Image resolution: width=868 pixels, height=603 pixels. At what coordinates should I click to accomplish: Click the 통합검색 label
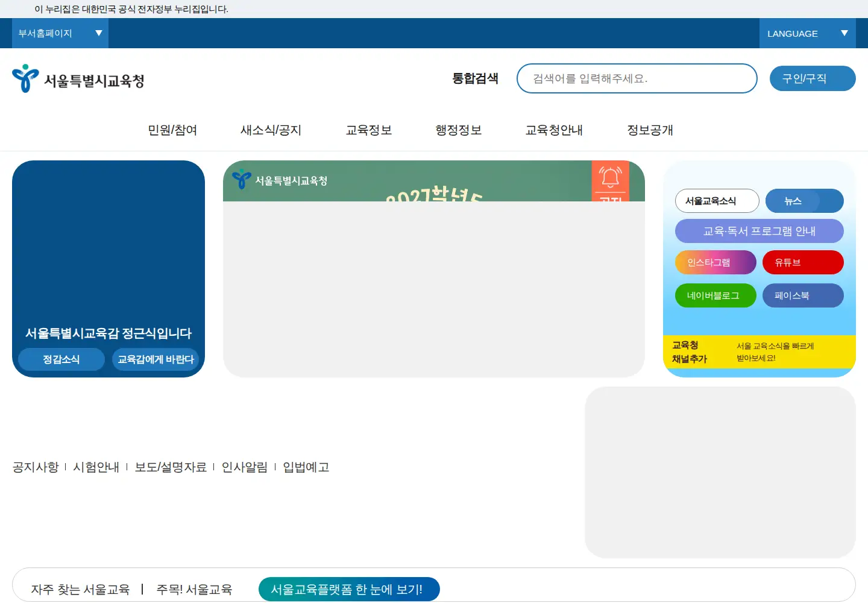476,78
